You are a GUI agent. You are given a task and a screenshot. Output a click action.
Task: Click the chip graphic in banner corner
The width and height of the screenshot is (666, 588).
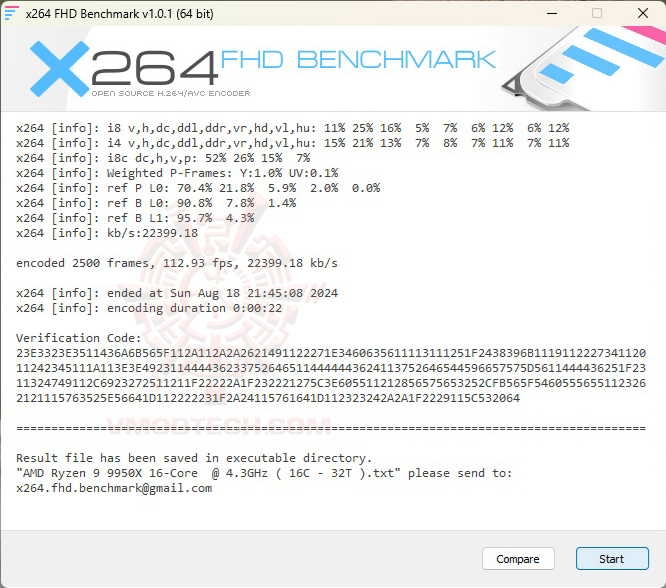pos(583,68)
